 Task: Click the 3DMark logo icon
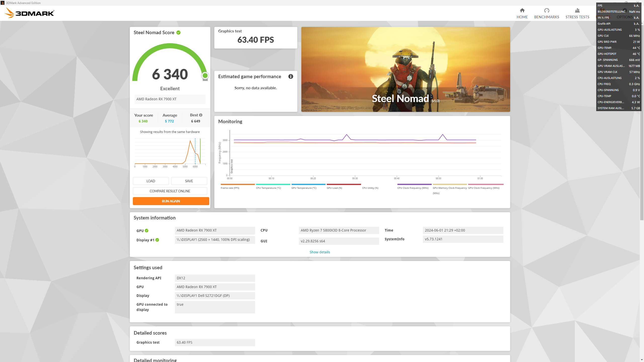coord(10,13)
